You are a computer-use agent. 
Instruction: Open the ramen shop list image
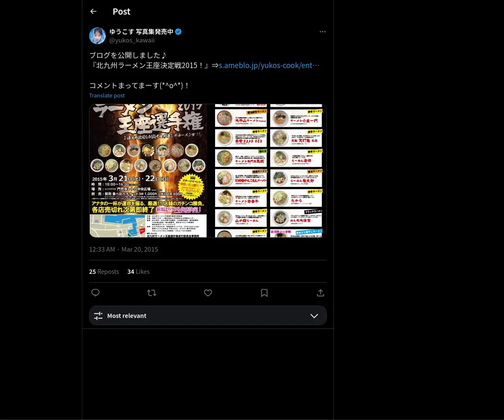[270, 171]
